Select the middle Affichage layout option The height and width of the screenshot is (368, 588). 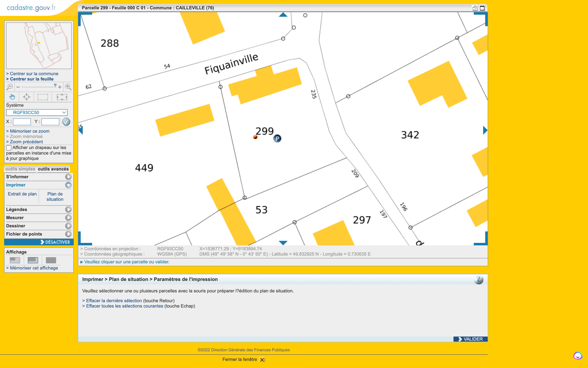(x=33, y=260)
